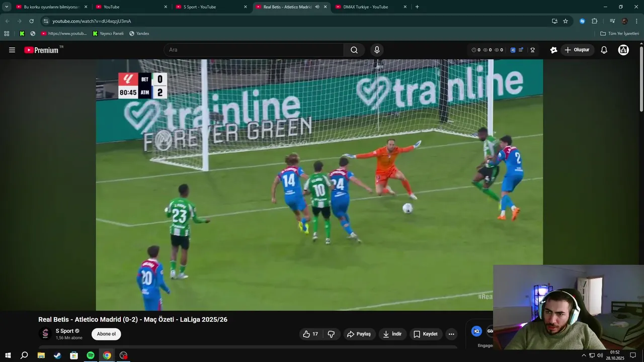Open Chrome three-dot menu
Viewport: 644px width, 362px height.
[x=637, y=21]
